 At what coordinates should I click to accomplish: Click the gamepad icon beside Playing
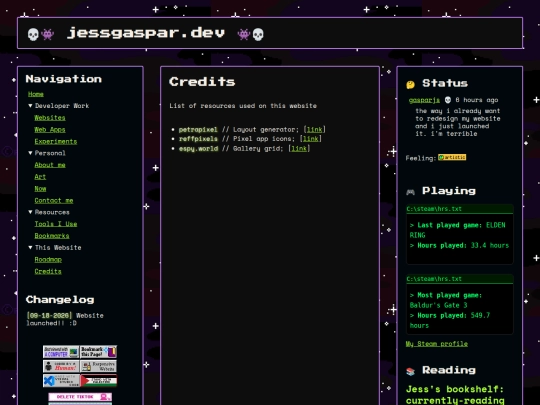point(410,192)
